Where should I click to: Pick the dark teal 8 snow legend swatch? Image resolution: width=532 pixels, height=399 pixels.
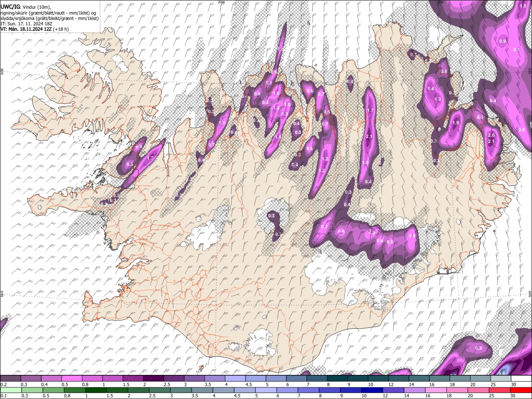point(337,379)
